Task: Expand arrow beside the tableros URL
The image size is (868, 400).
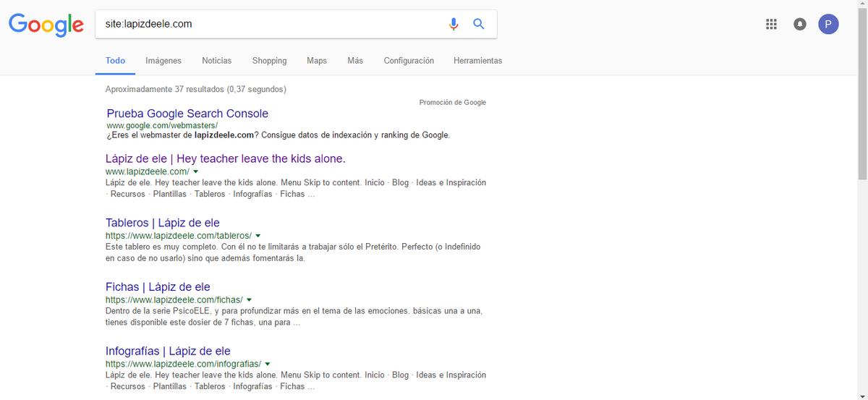Action: [x=258, y=236]
